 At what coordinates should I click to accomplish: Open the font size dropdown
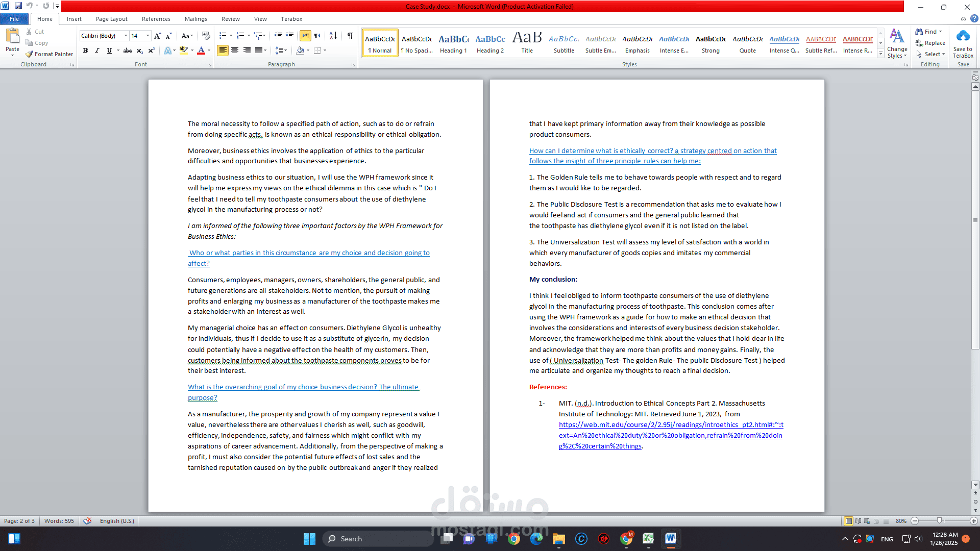pos(148,36)
